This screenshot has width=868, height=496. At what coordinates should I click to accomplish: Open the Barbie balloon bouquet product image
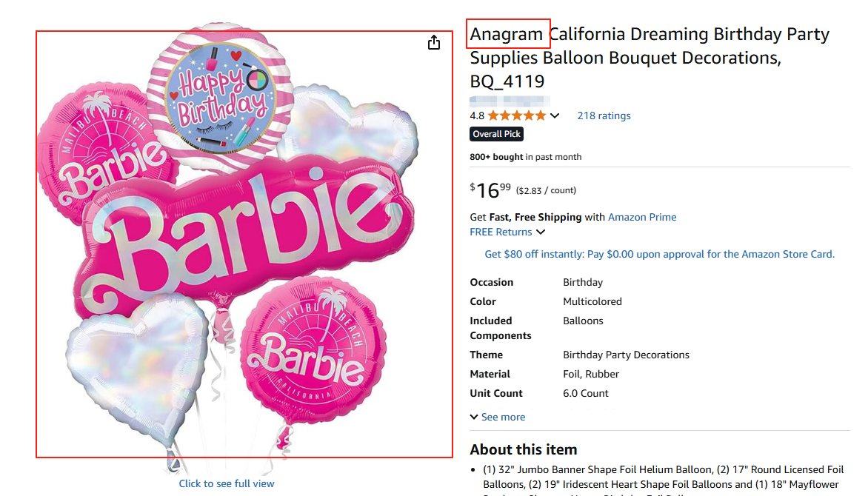[244, 244]
